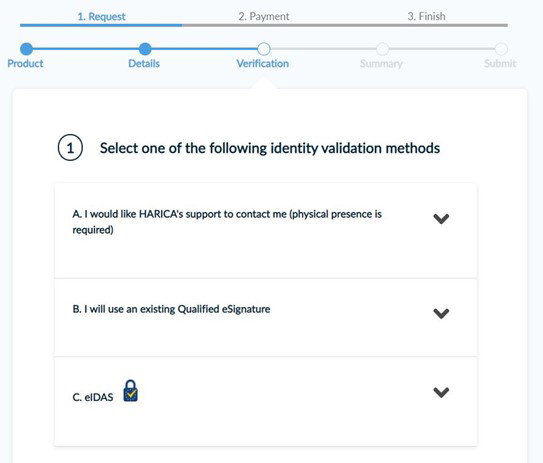Go to the Details step label
Image resolution: width=543 pixels, height=463 pixels.
144,63
